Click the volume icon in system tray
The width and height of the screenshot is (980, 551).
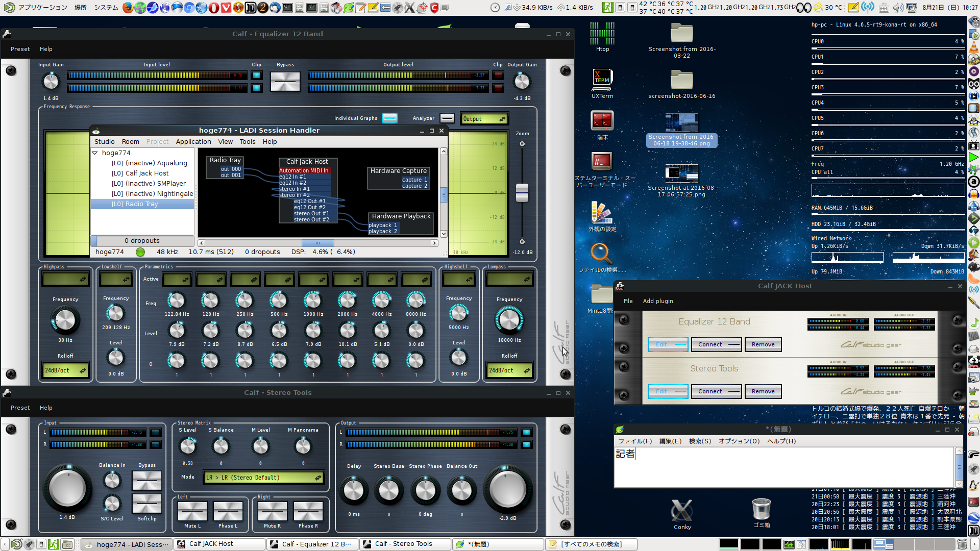[x=898, y=7]
